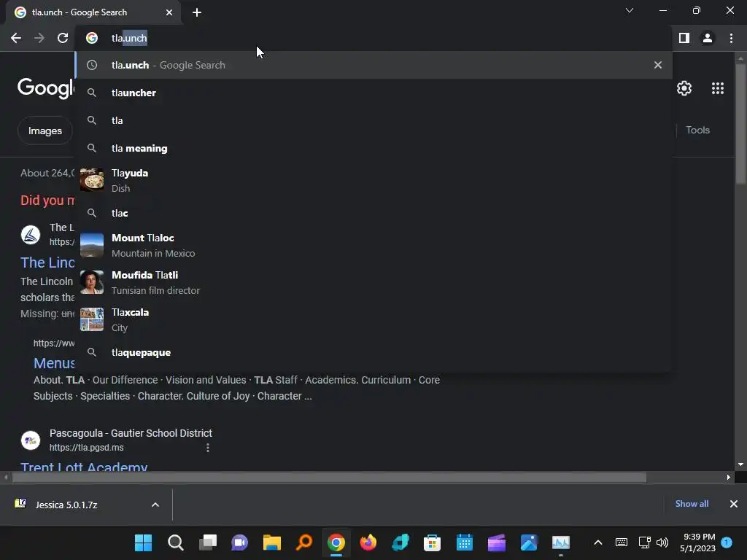
Task: Select the tla.unch Google Search suggestion
Action: coord(374,65)
